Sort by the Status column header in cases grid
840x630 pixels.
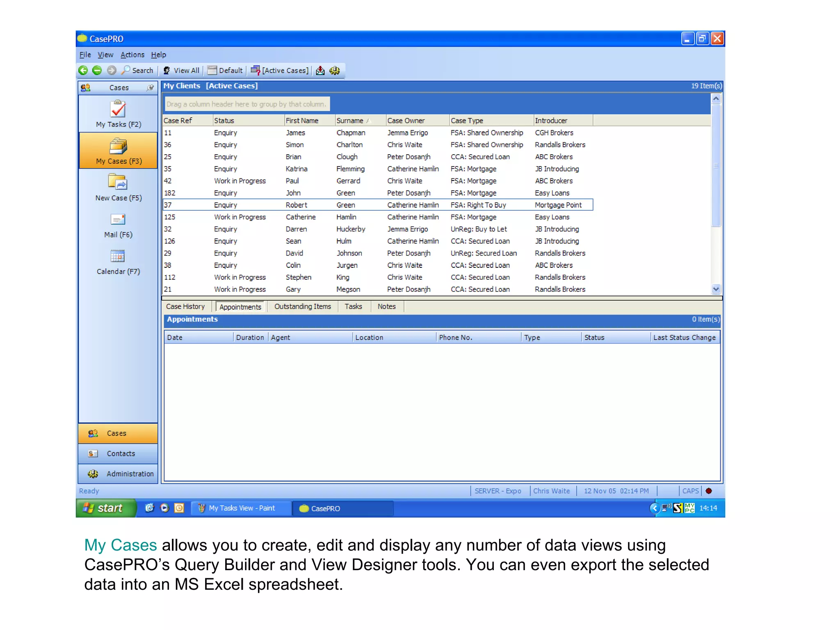pyautogui.click(x=249, y=121)
